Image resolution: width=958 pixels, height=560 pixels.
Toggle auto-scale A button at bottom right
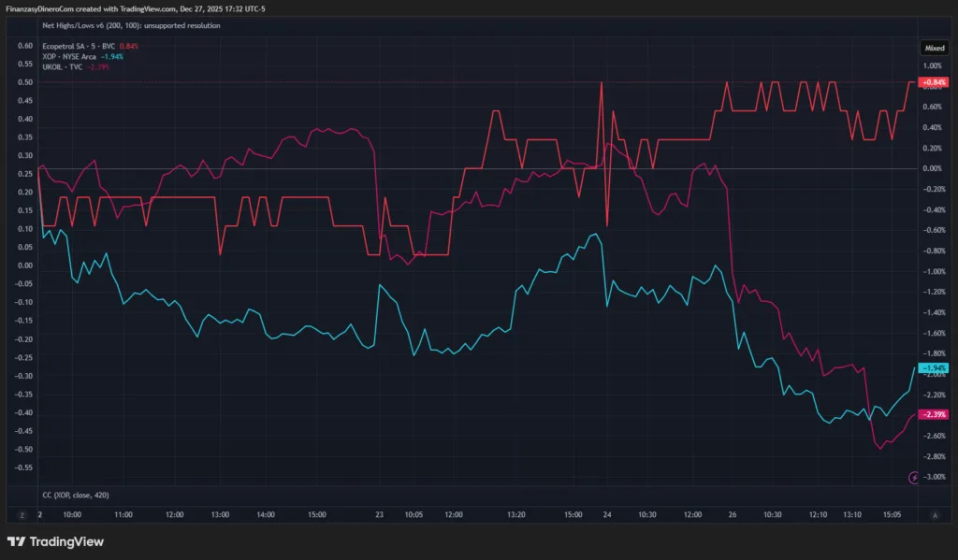(934, 515)
